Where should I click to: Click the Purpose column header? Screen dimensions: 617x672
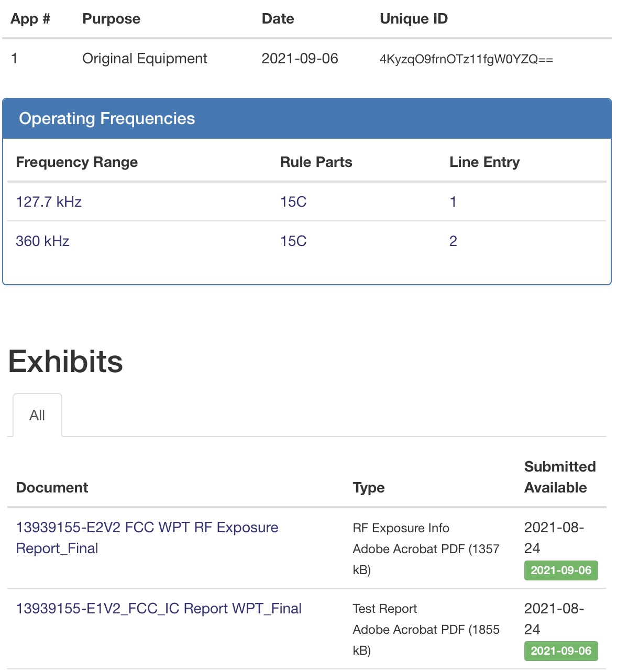112,19
